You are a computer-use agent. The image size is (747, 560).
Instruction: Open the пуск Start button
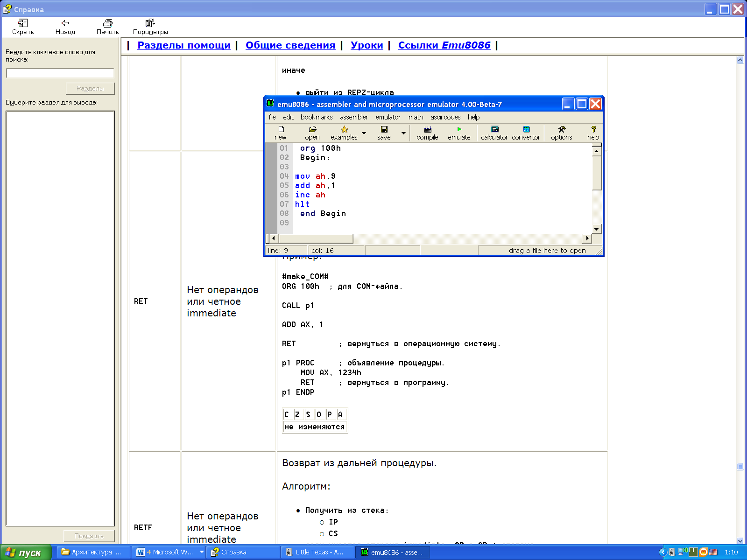coord(26,553)
